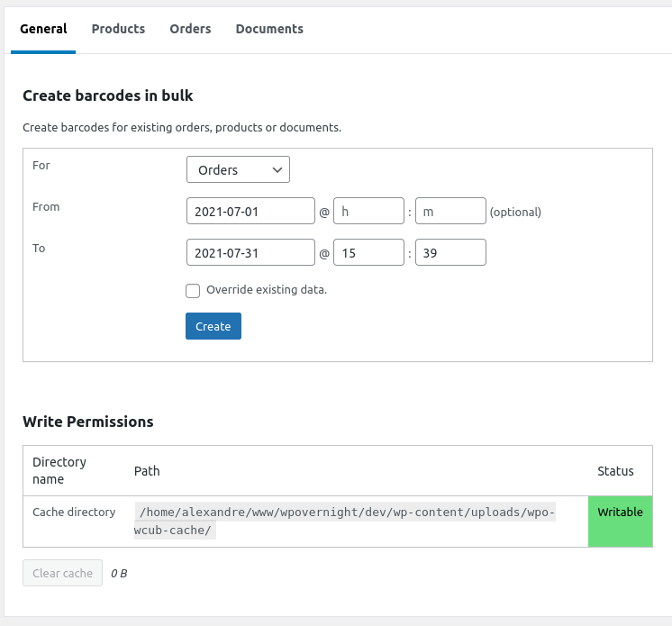Click the Write Permissions heading
672x626 pixels.
pyautogui.click(x=88, y=422)
